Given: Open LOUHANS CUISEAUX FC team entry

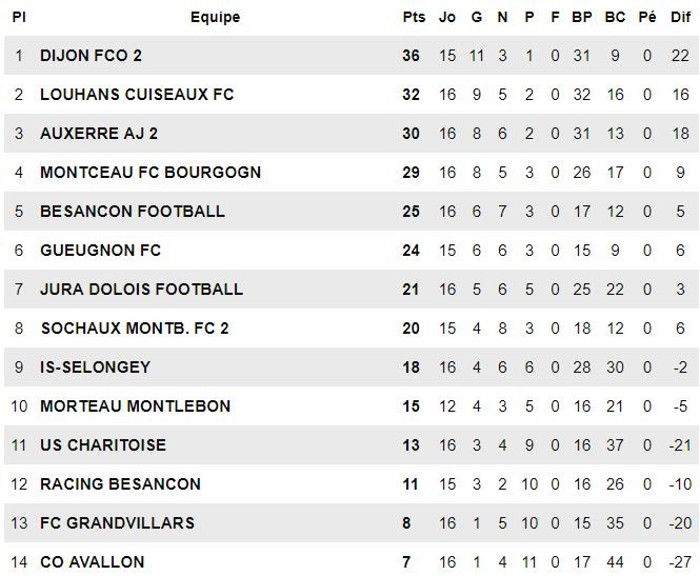Looking at the screenshot, I should [137, 94].
